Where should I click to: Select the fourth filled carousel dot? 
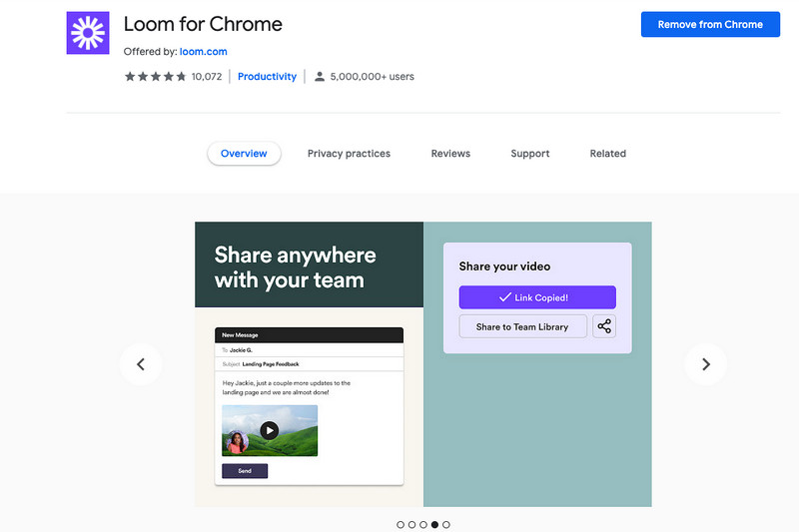click(434, 524)
